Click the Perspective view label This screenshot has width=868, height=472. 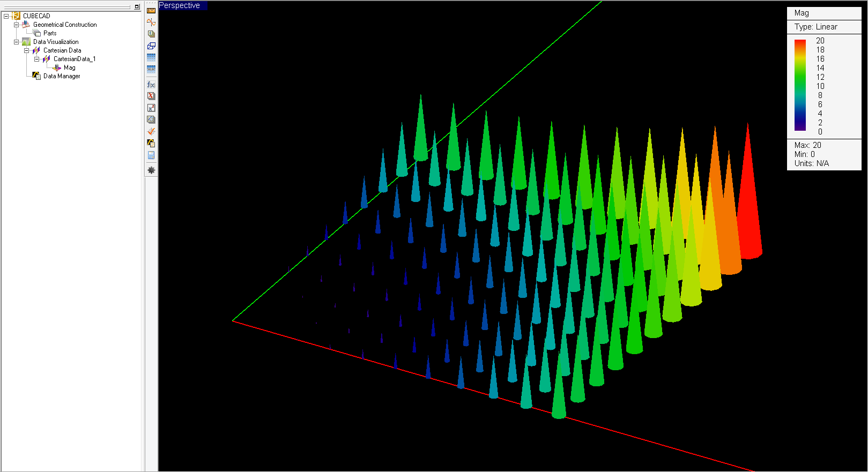tap(180, 5)
